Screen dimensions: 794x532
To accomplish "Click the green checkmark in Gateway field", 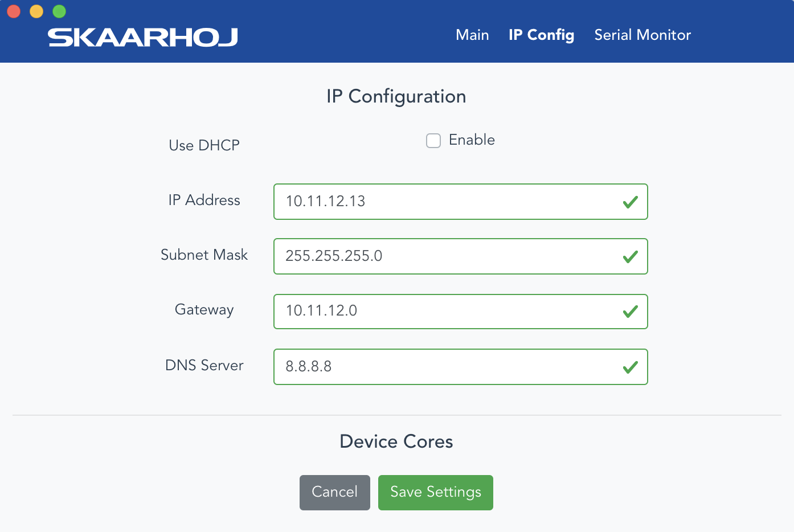I will point(630,312).
